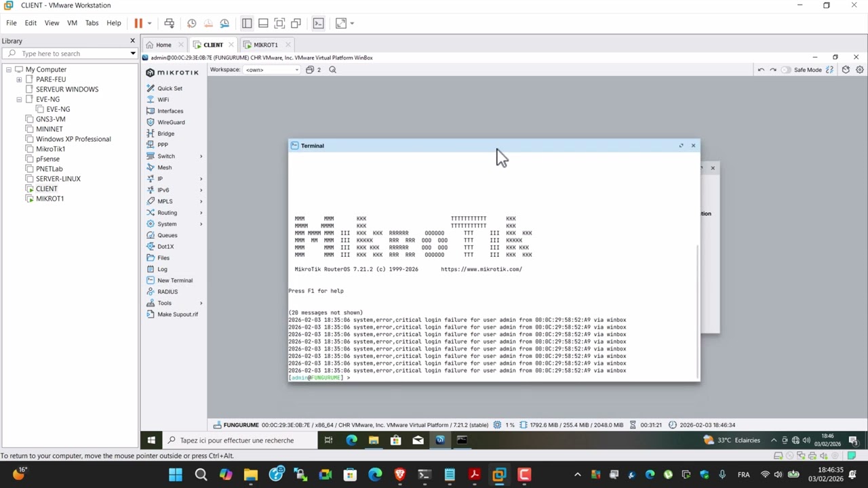Expand the Switch submenu arrow
This screenshot has height=488, width=868.
[201, 157]
